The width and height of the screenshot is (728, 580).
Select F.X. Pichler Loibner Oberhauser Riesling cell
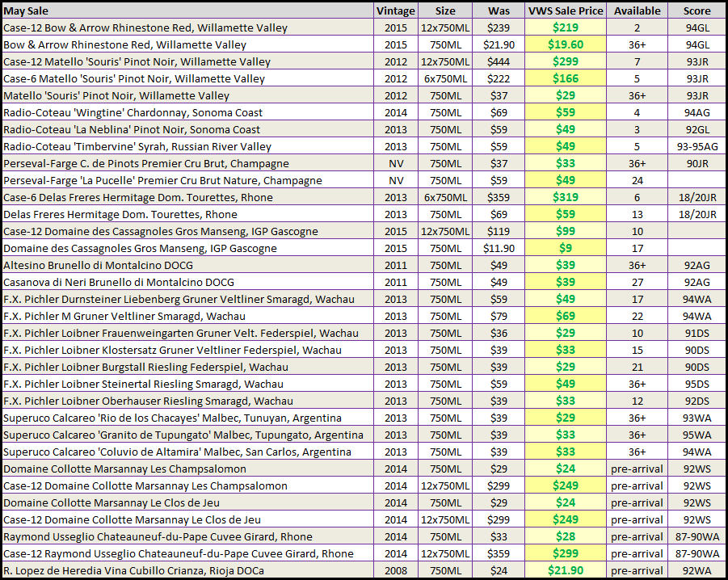click(x=187, y=401)
